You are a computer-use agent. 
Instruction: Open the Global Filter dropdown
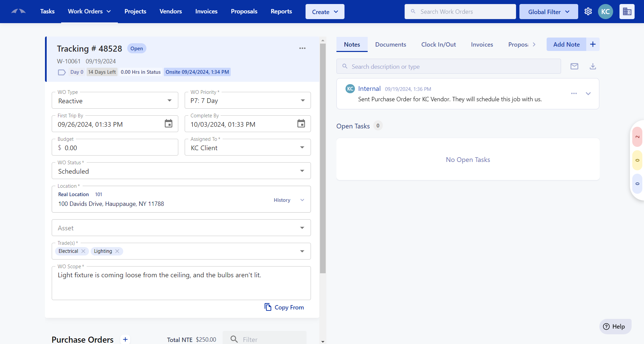pos(549,12)
